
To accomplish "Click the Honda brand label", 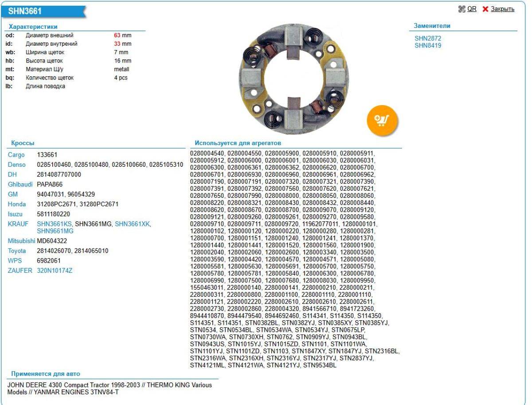I will 17,204.
